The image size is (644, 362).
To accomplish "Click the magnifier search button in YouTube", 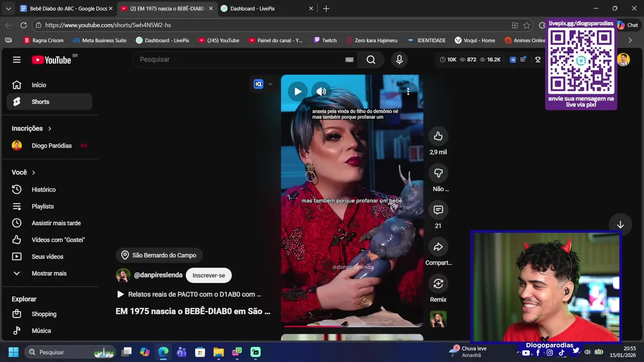I will (x=371, y=59).
